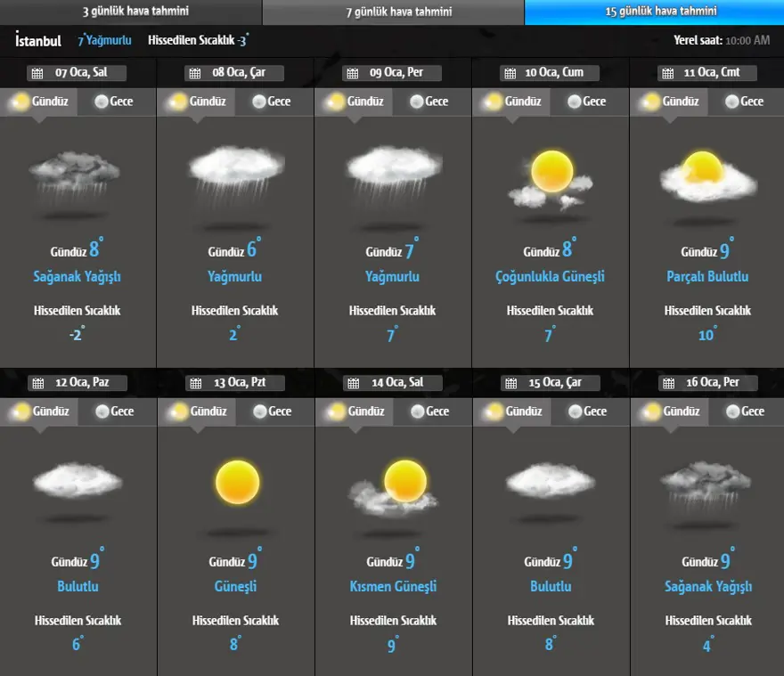784x676 pixels.
Task: Select the 15 günlük hava tahmini tab
Action: 655,12
